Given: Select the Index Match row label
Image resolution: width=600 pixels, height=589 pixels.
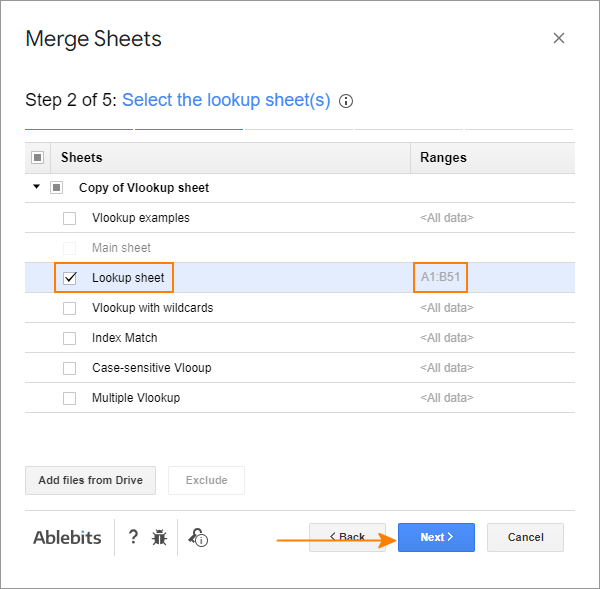Looking at the screenshot, I should (125, 338).
